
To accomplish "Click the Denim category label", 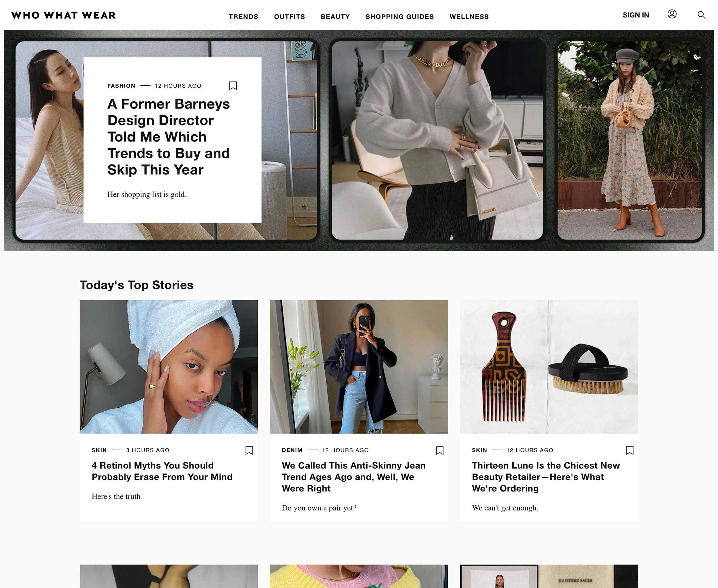I will tap(292, 450).
